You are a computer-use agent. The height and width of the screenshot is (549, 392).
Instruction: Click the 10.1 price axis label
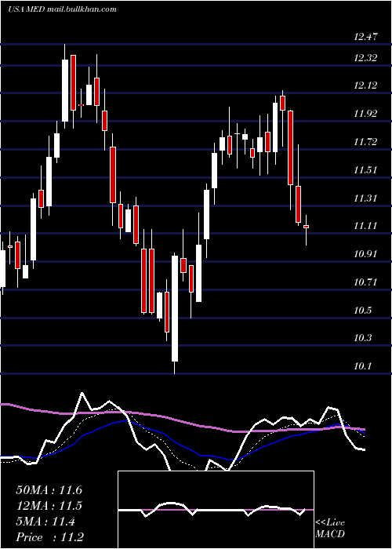tap(362, 366)
